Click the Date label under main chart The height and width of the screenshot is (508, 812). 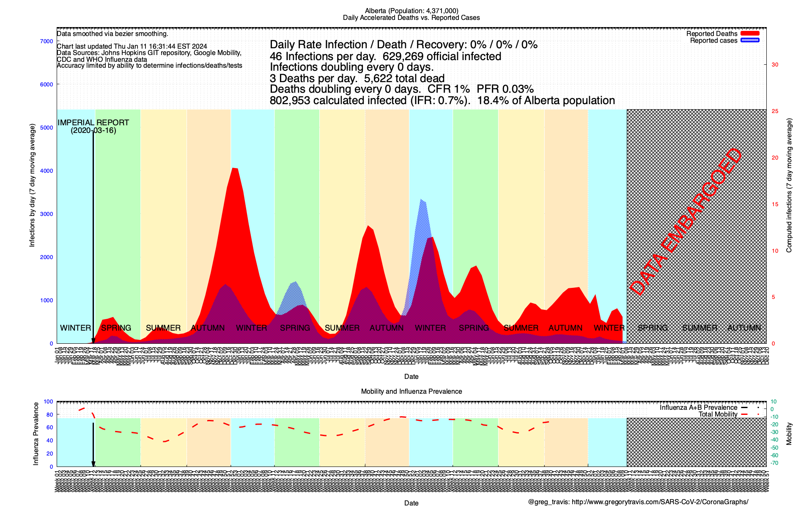pyautogui.click(x=411, y=376)
